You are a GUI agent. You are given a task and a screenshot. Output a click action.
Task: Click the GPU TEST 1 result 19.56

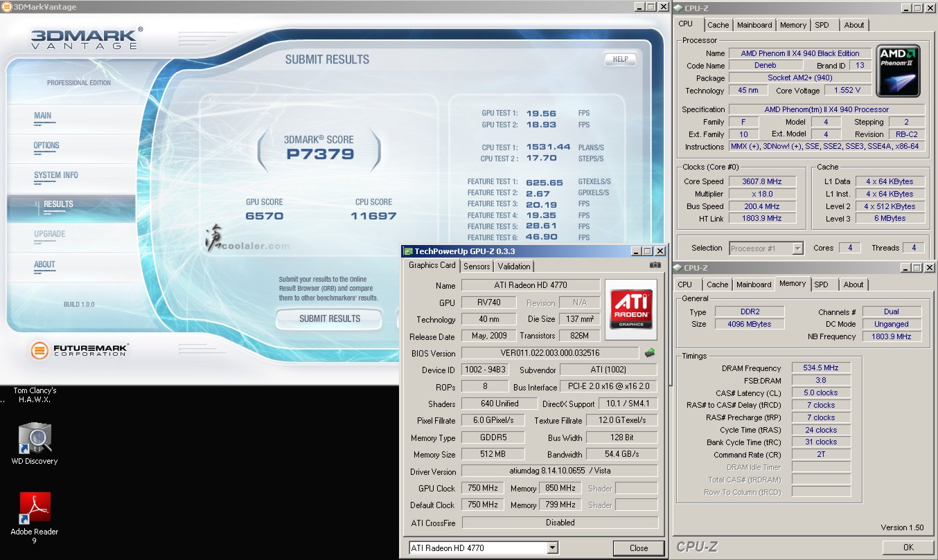tap(541, 114)
